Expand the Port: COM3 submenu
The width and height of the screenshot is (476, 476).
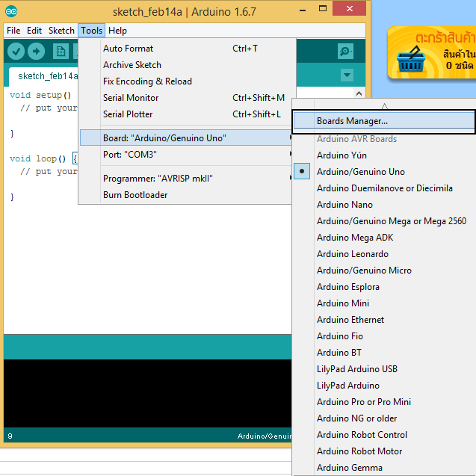[x=185, y=155]
